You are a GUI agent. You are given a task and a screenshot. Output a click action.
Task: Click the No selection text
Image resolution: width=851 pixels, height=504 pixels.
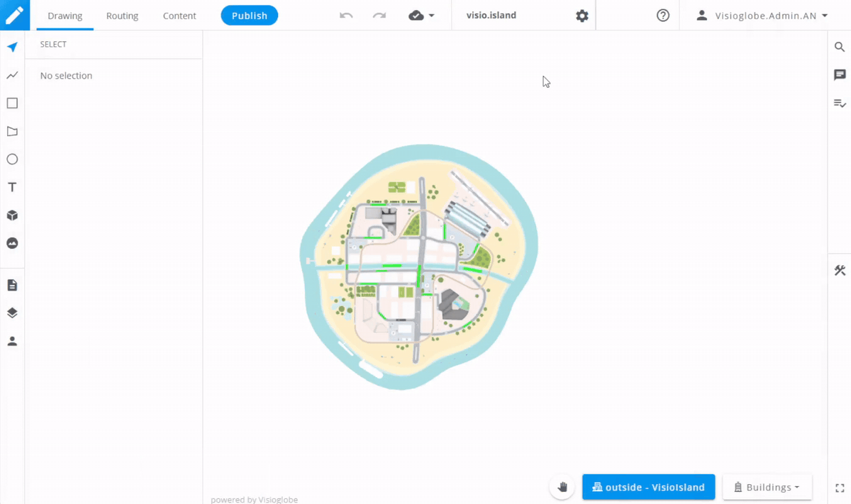coord(66,75)
